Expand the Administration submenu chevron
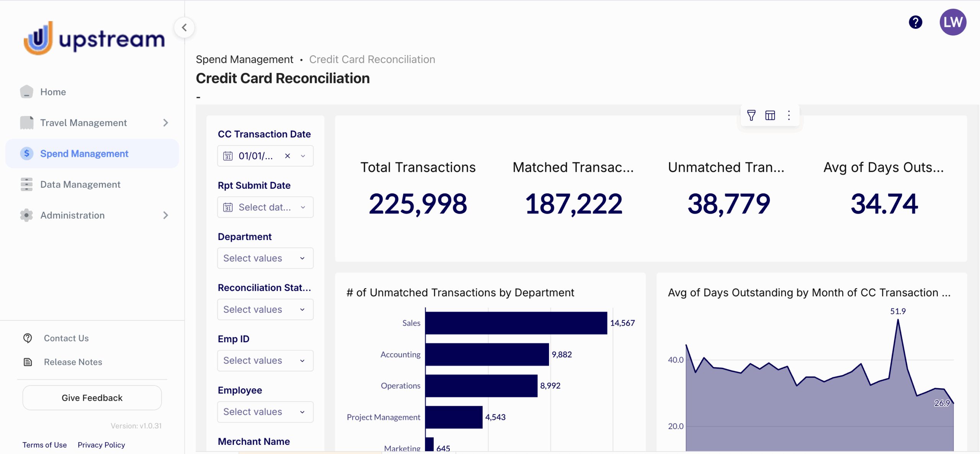980x454 pixels. click(x=165, y=215)
